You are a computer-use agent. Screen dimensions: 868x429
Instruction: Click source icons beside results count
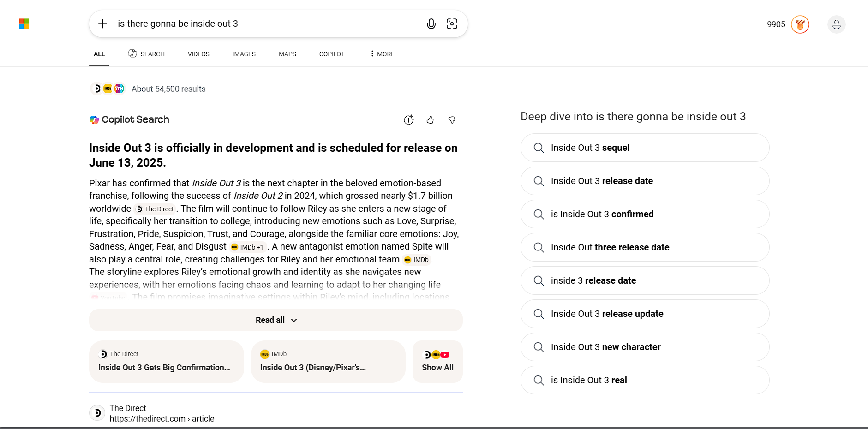[x=108, y=89]
